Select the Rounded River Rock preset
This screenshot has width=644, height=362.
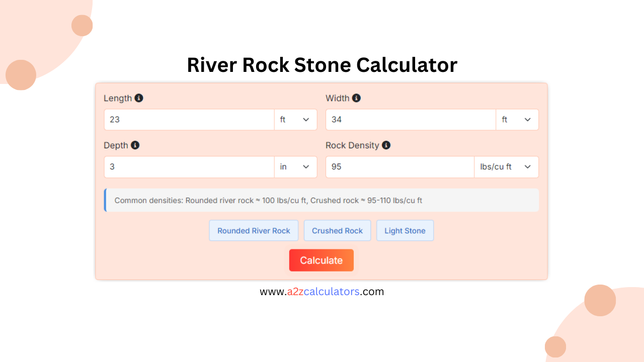254,230
